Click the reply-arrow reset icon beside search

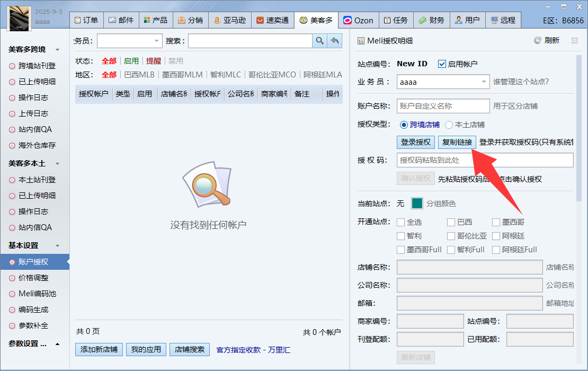[x=335, y=41]
